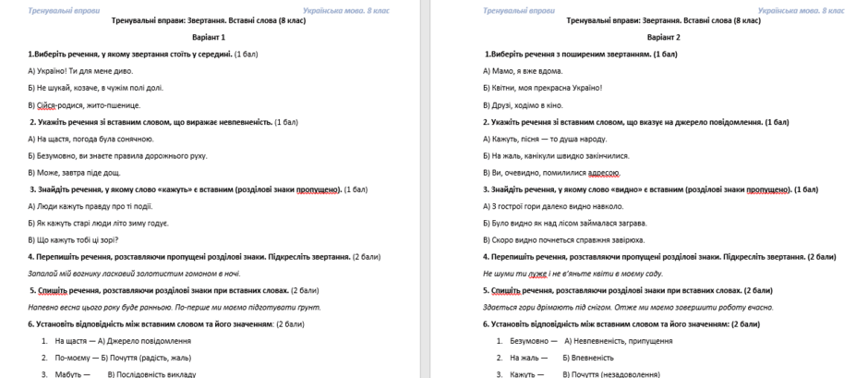Click the sentence 'Не шуми ти луже...'

pyautogui.click(x=573, y=274)
